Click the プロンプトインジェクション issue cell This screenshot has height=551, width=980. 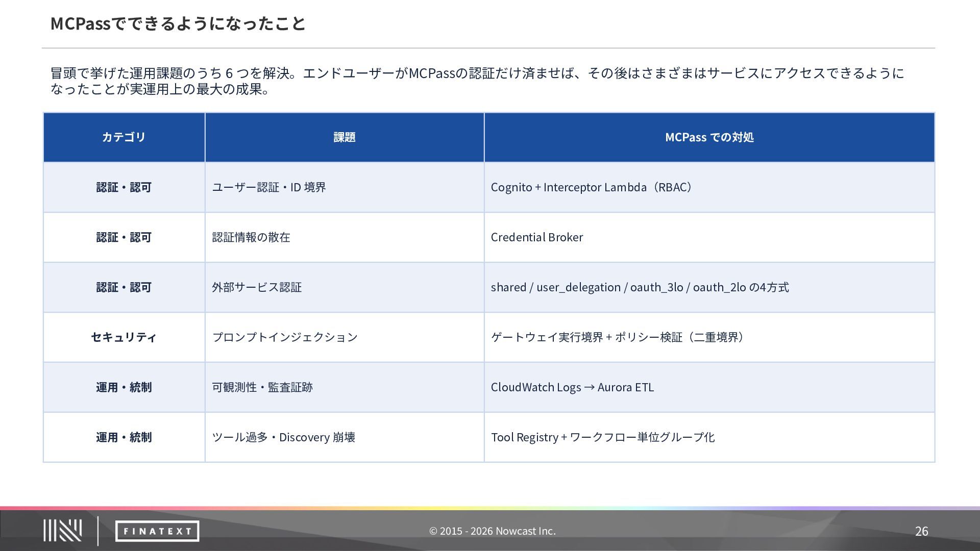pos(285,337)
